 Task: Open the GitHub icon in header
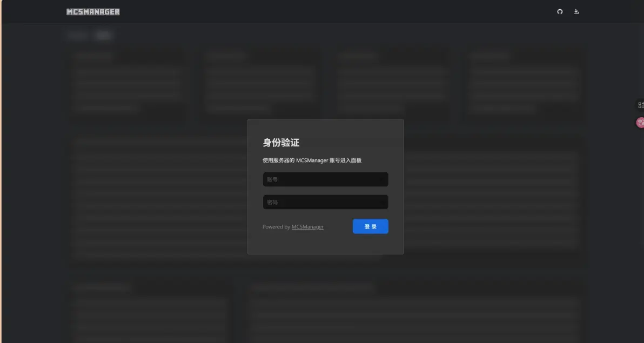pos(560,11)
